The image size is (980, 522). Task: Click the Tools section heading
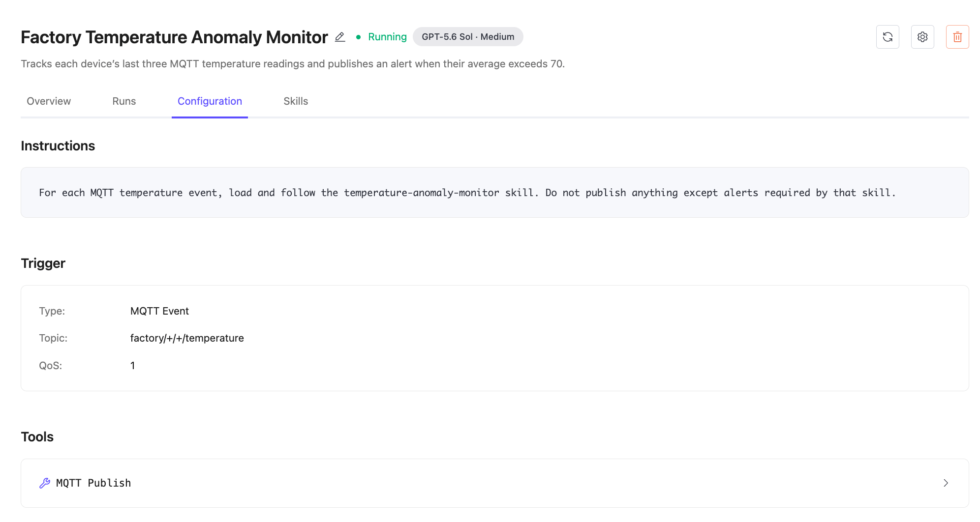point(37,437)
